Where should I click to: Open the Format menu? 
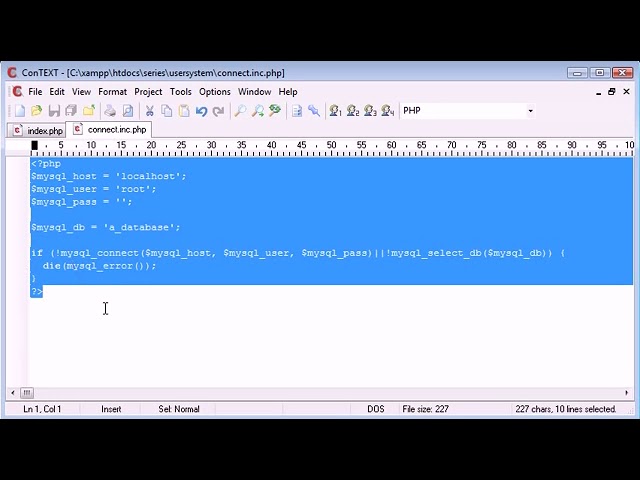(112, 91)
